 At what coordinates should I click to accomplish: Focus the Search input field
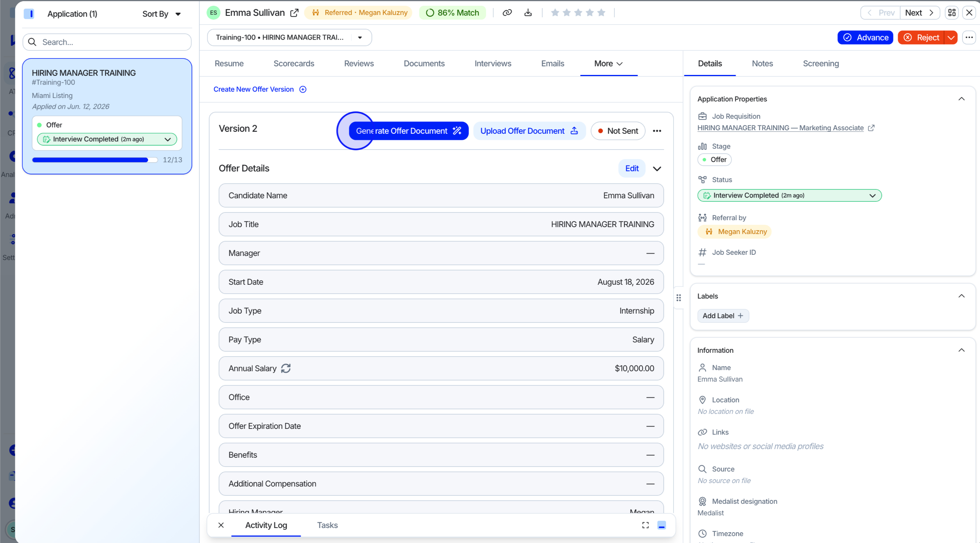click(x=107, y=42)
